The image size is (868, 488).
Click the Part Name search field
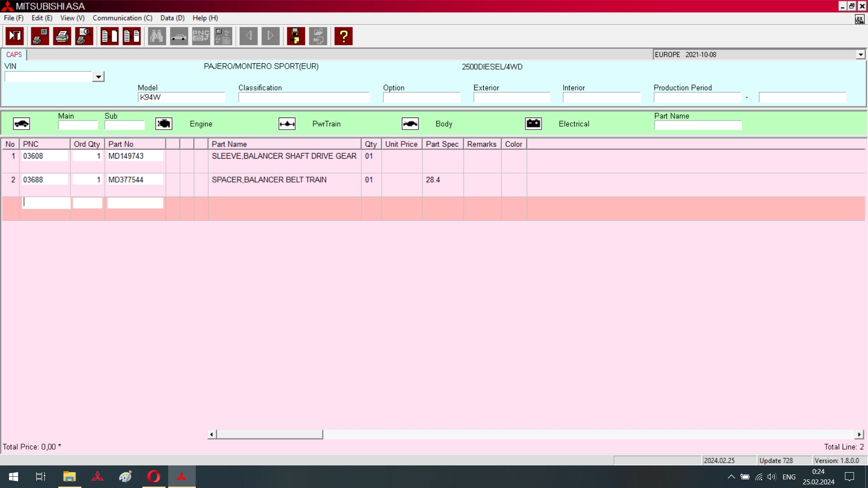coord(698,125)
